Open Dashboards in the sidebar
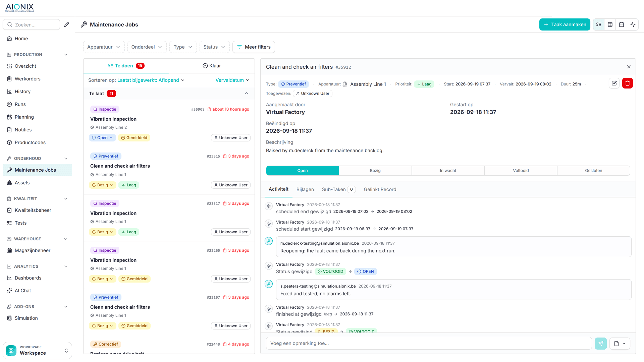644x362 pixels. pos(37,278)
